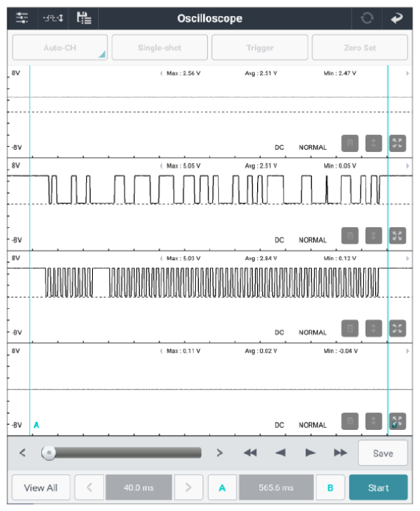The height and width of the screenshot is (511, 420).
Task: Click channel 3 left stats arrow
Action: pyautogui.click(x=161, y=258)
